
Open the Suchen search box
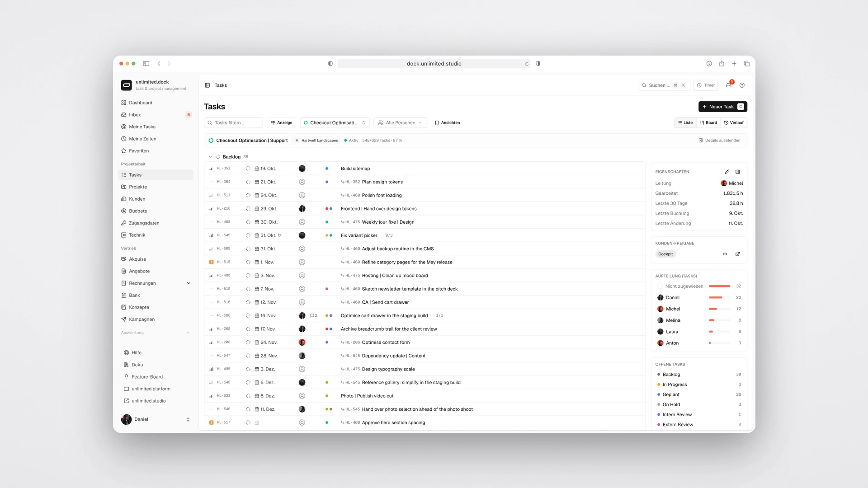click(x=664, y=85)
